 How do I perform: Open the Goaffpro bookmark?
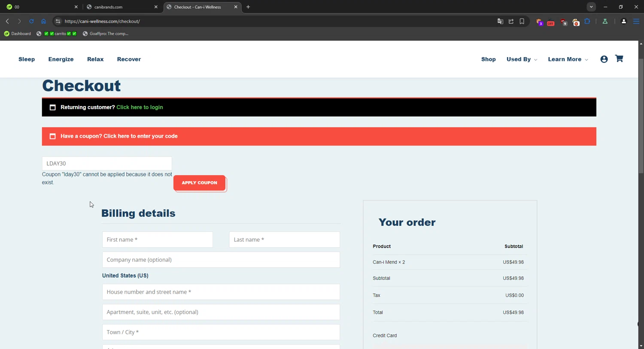[x=106, y=33]
